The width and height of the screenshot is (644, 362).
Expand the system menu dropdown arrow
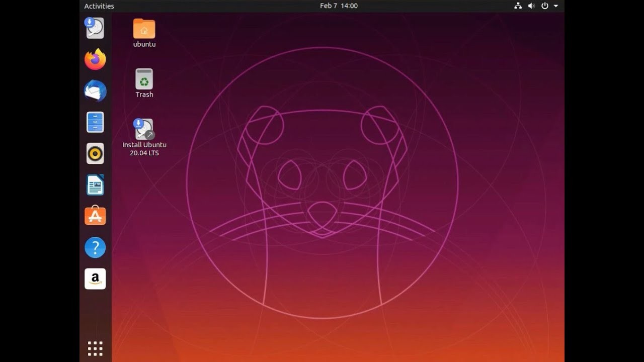(556, 6)
